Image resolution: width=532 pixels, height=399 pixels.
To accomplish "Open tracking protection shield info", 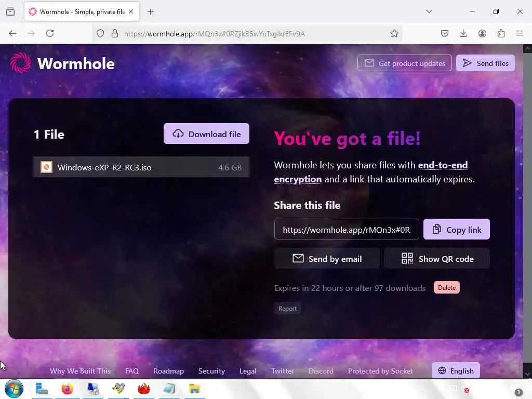I will pos(100,33).
